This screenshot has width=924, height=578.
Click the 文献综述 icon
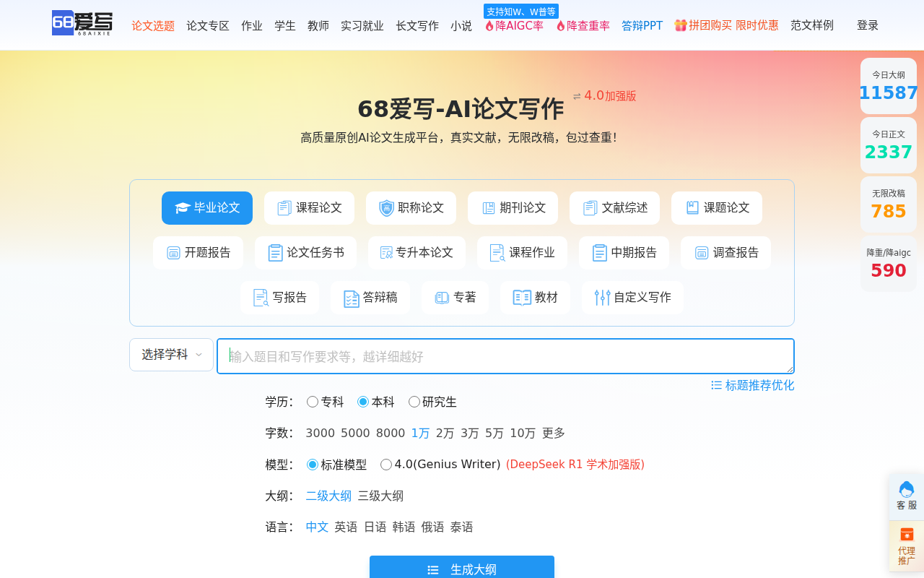coord(590,208)
